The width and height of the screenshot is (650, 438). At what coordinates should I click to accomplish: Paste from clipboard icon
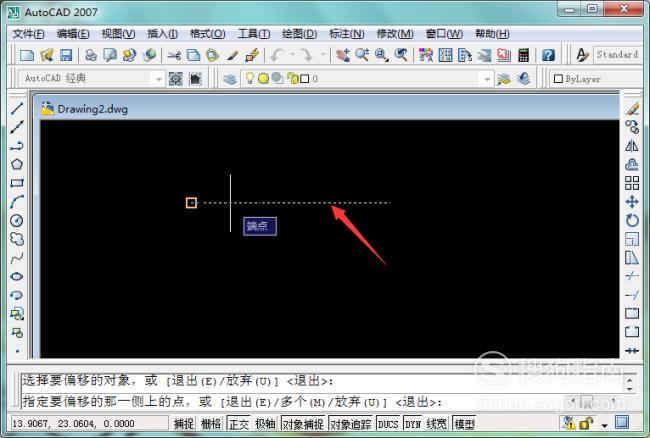[213, 55]
